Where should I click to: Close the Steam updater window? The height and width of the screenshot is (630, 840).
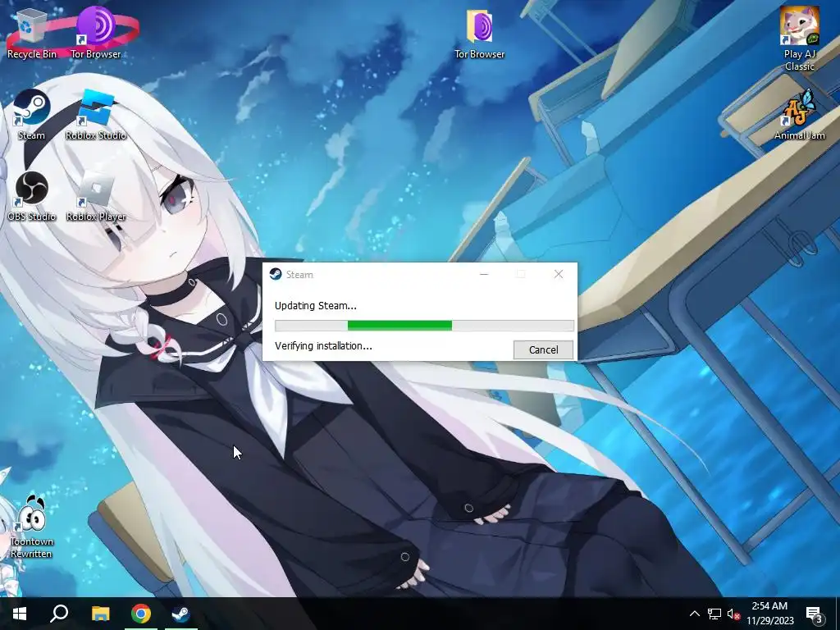pos(558,274)
